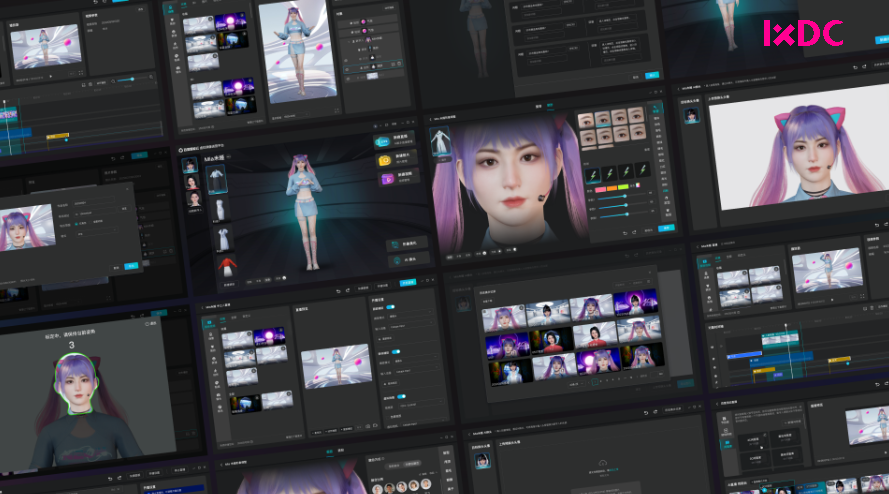
Task: Choose the purple neon stage scene in live settings
Action: 269,335
